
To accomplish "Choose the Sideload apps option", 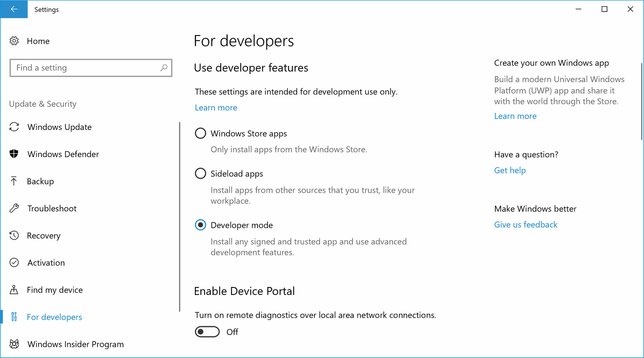I will tap(200, 173).
